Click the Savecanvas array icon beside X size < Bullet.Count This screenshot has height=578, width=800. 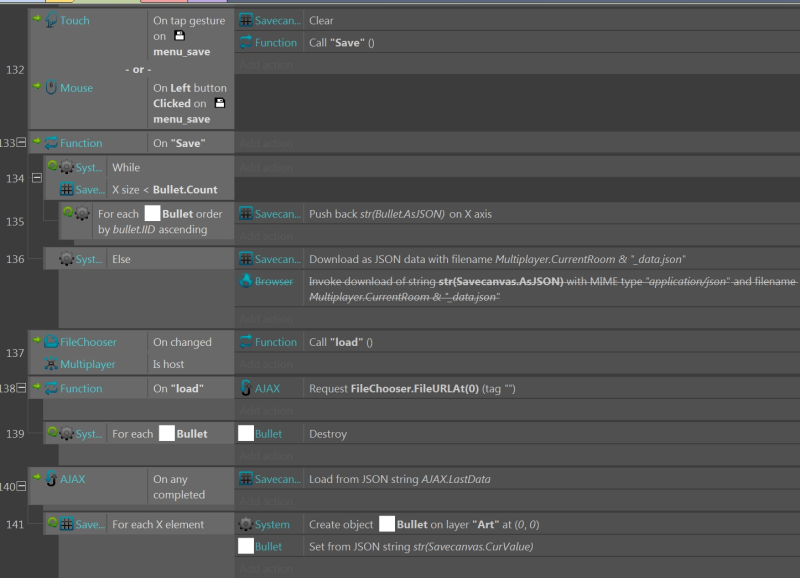pos(67,189)
